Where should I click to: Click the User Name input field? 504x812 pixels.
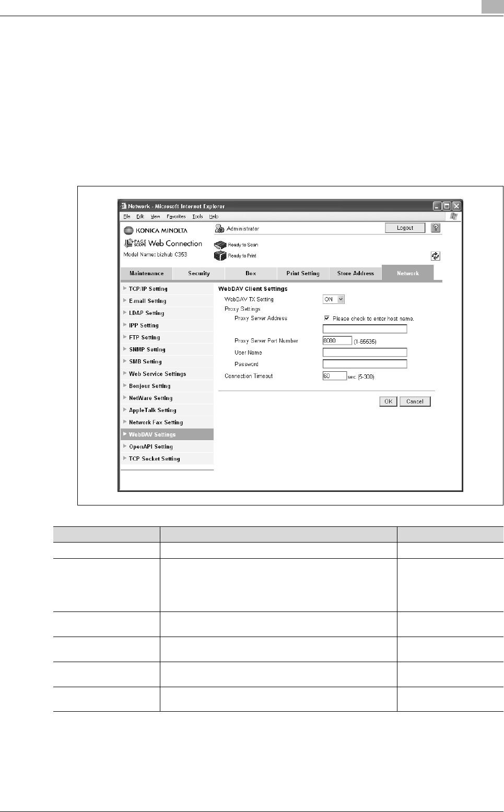click(x=365, y=352)
